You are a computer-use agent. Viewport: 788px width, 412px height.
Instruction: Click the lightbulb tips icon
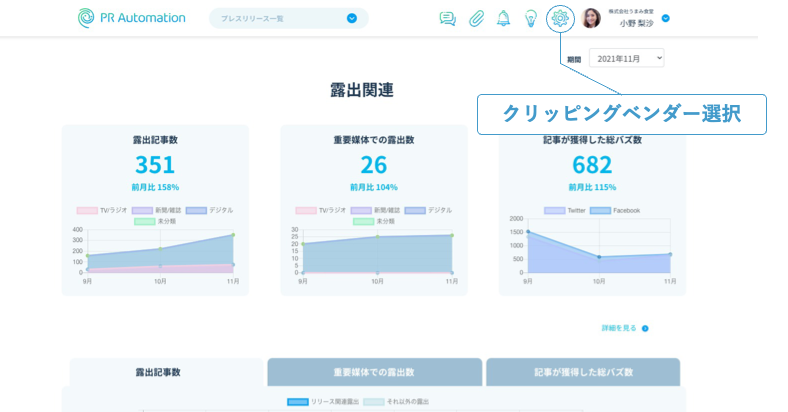tap(531, 18)
